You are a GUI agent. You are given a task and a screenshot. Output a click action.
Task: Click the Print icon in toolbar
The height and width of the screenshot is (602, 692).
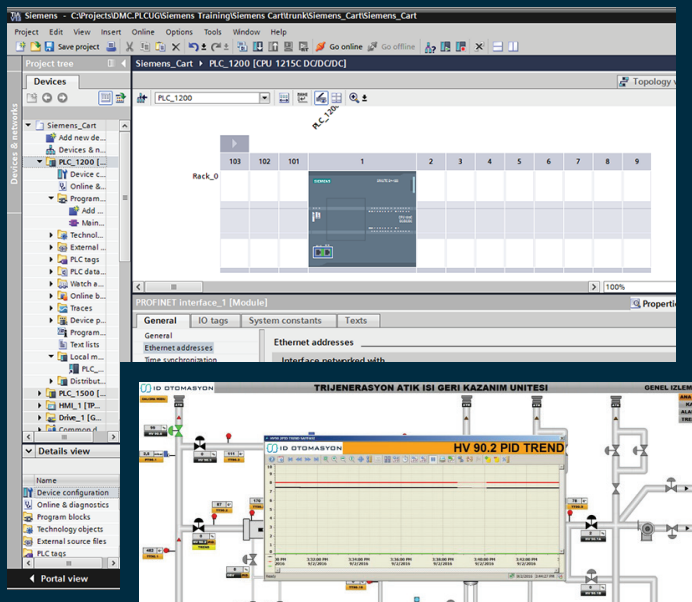[112, 46]
